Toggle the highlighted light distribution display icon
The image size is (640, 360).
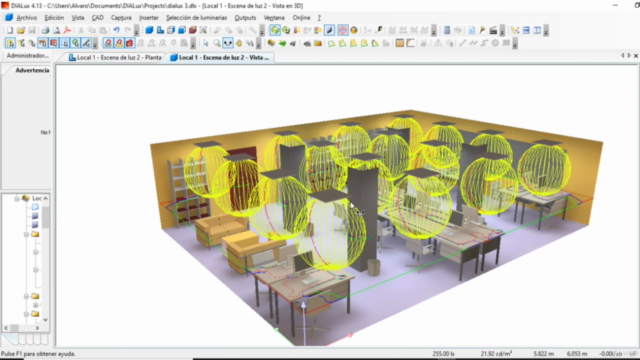[x=342, y=30]
